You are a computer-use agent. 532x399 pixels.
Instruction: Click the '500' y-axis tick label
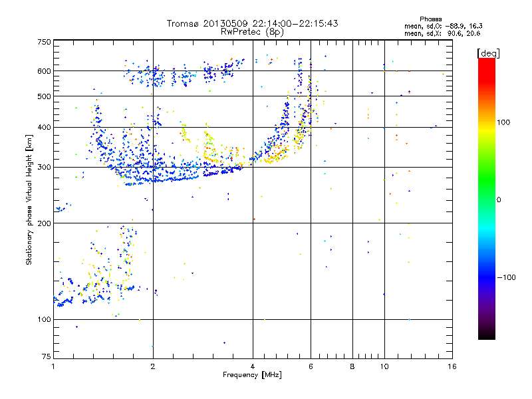(44, 96)
